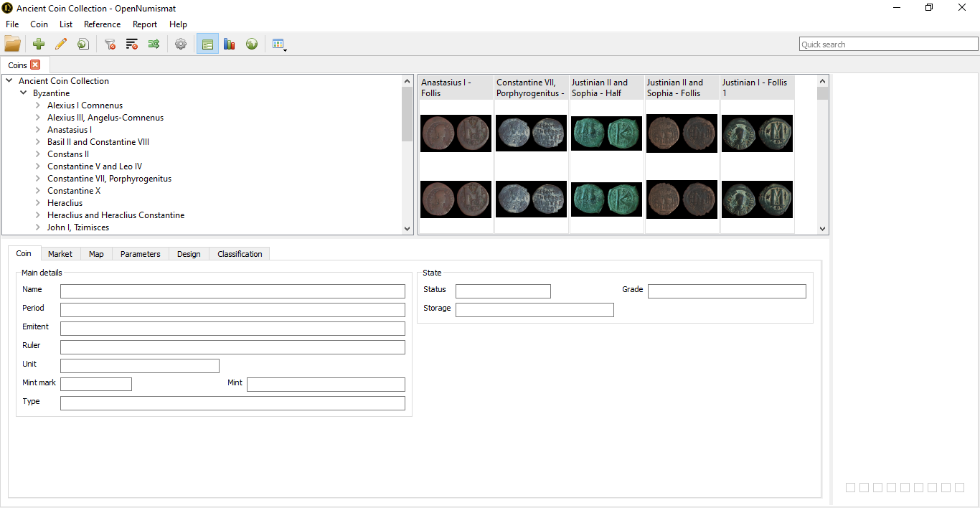Click the coin cards scrollbar down arrow

click(823, 228)
